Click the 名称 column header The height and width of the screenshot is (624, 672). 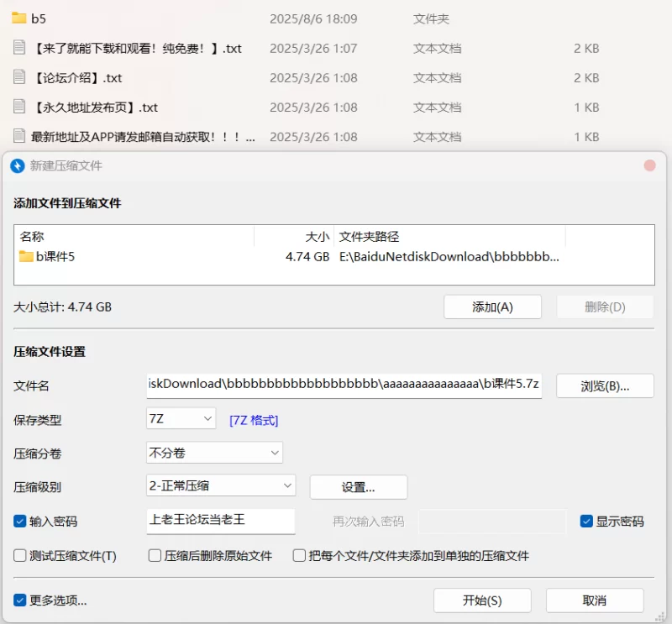pyautogui.click(x=134, y=236)
